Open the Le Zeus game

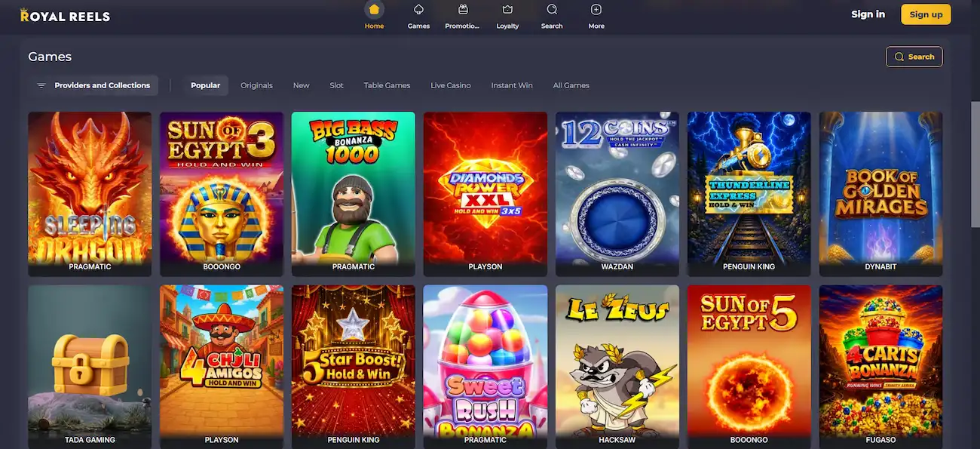(617, 367)
